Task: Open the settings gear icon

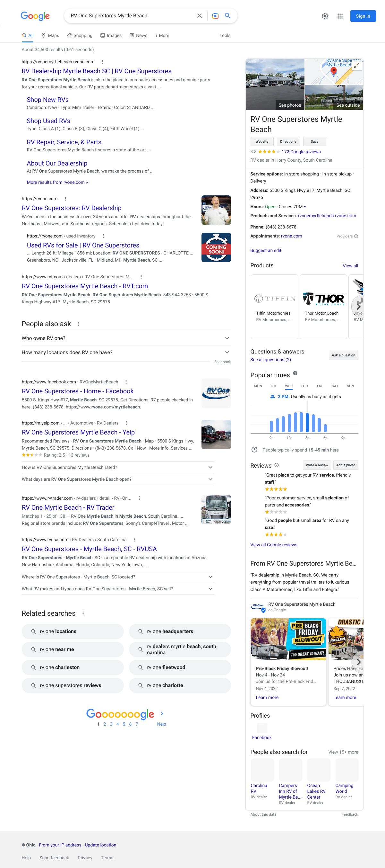Action: tap(325, 16)
